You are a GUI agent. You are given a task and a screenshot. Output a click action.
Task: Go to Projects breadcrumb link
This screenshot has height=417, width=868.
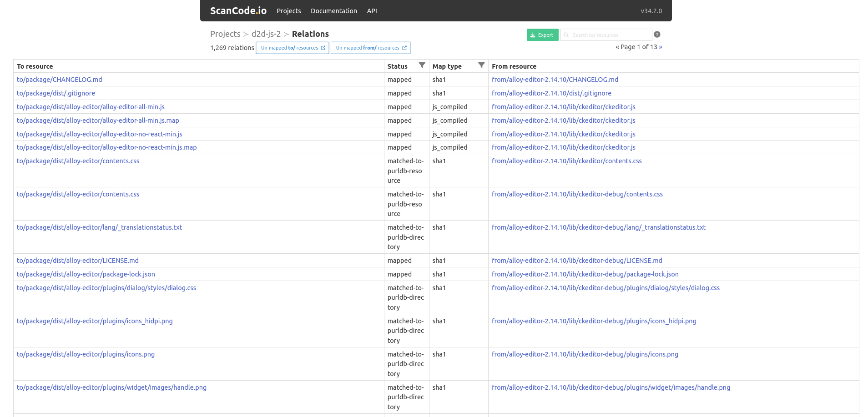(225, 34)
